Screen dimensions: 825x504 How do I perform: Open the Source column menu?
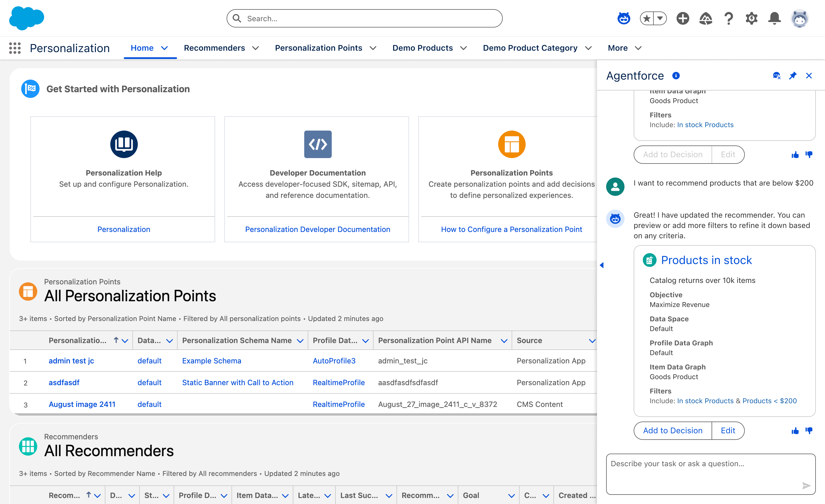[x=592, y=341]
